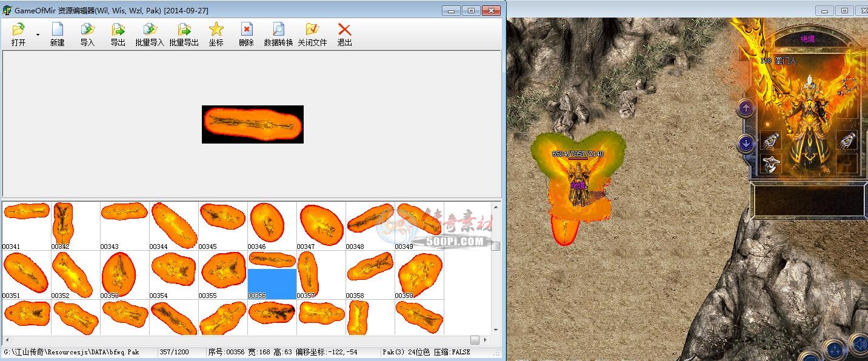Viewport: 868px width, 361px height.
Task: Click the 357/1200 counter in status bar
Action: (x=173, y=352)
